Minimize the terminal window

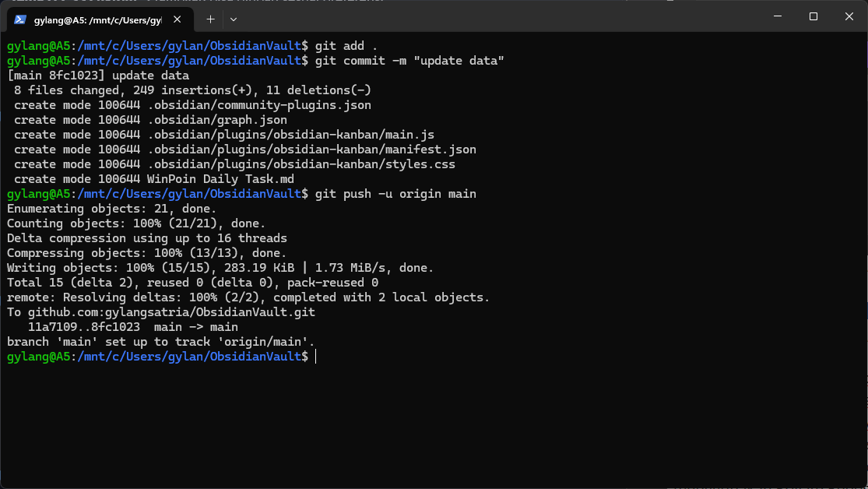click(x=776, y=16)
